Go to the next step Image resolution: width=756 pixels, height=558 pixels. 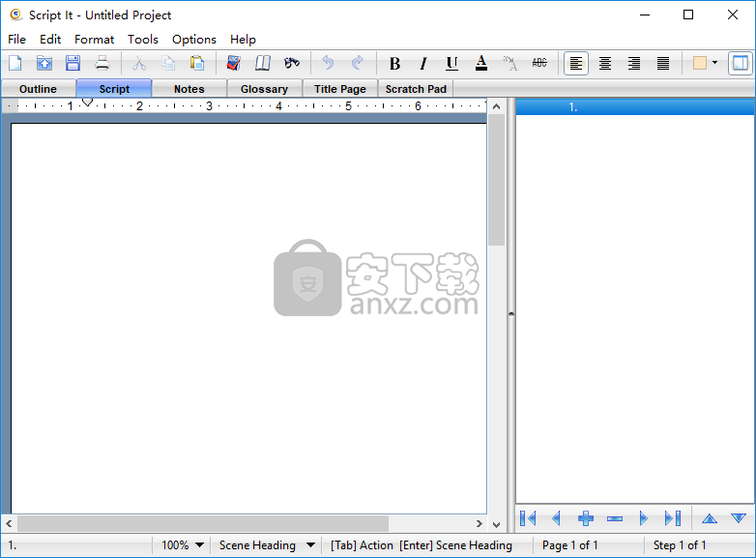[x=643, y=518]
